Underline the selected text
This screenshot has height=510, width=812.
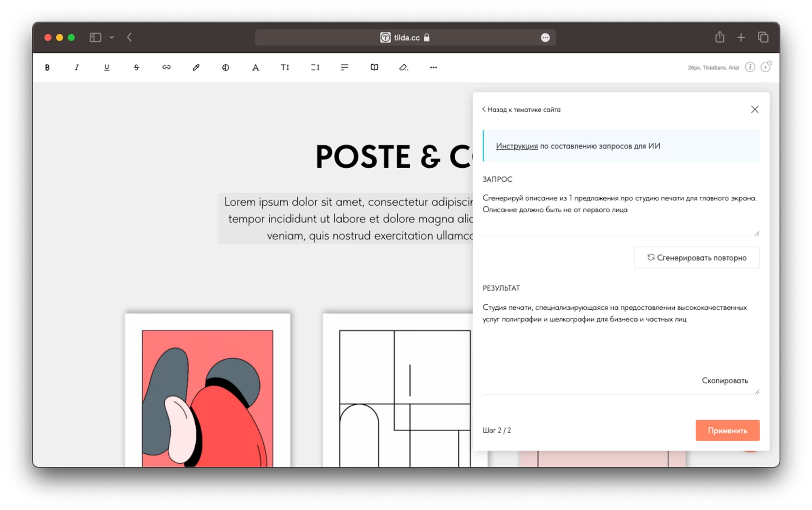106,68
